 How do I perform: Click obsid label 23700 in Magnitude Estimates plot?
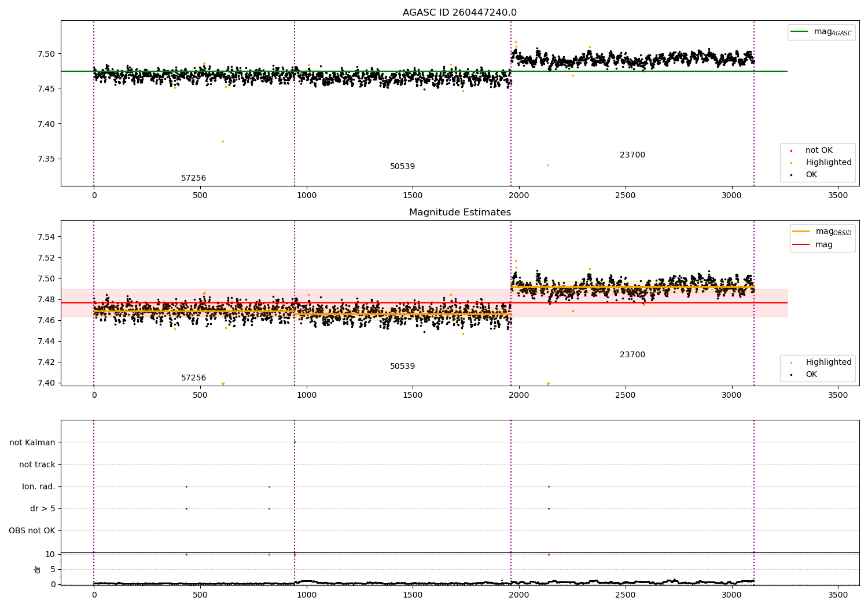point(632,355)
